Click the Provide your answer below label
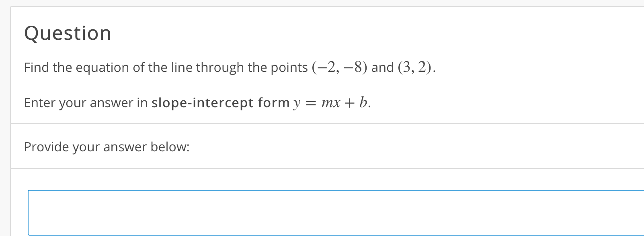644x236 pixels. (107, 146)
